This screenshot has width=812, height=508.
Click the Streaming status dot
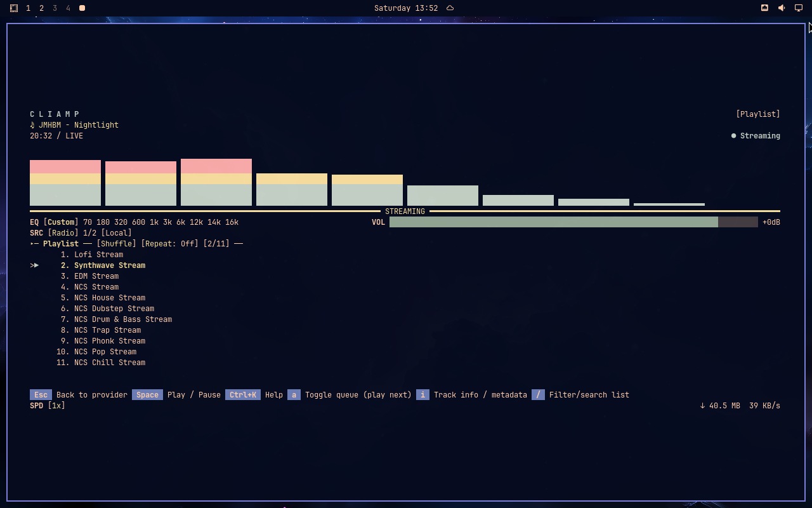[x=733, y=136]
